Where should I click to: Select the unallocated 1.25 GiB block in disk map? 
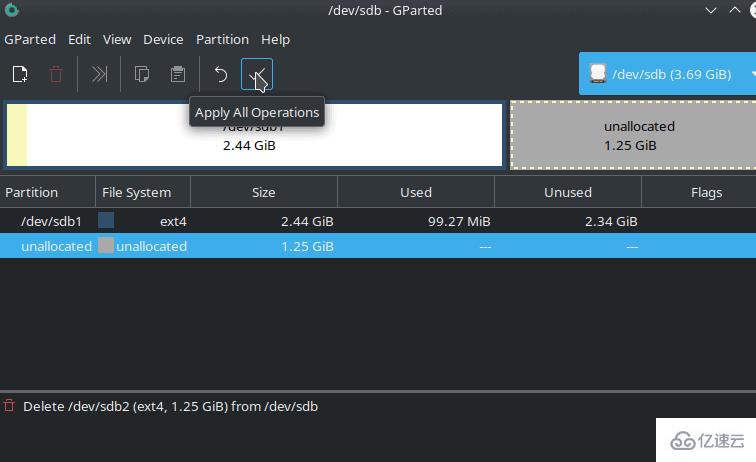coord(633,135)
